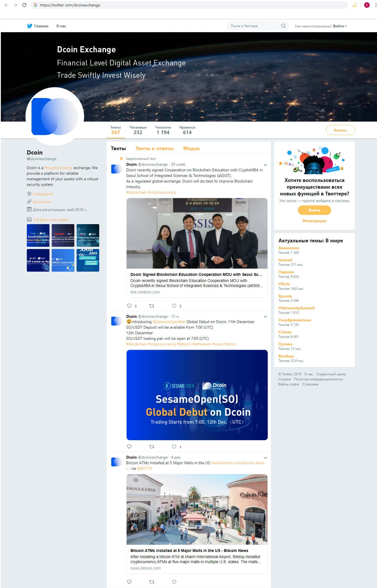Image resolution: width=377 pixels, height=588 pixels.
Task: Select the Твиты timeline tab
Action: [x=118, y=148]
